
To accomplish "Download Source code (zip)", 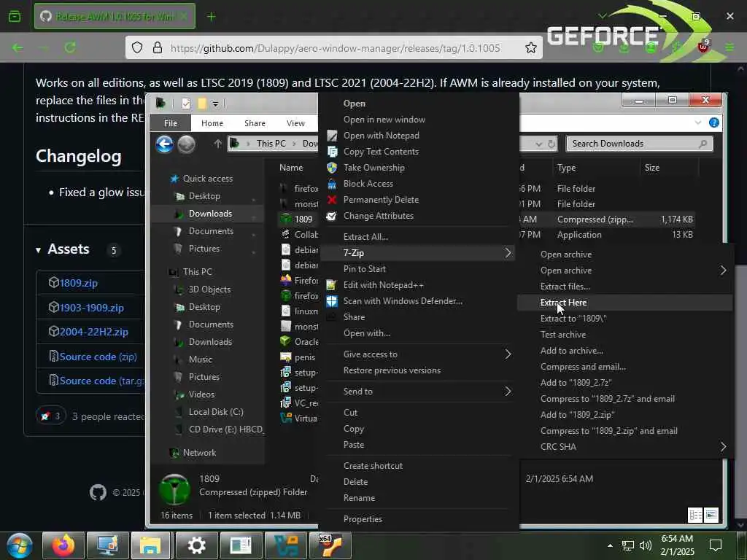I will click(x=98, y=357).
